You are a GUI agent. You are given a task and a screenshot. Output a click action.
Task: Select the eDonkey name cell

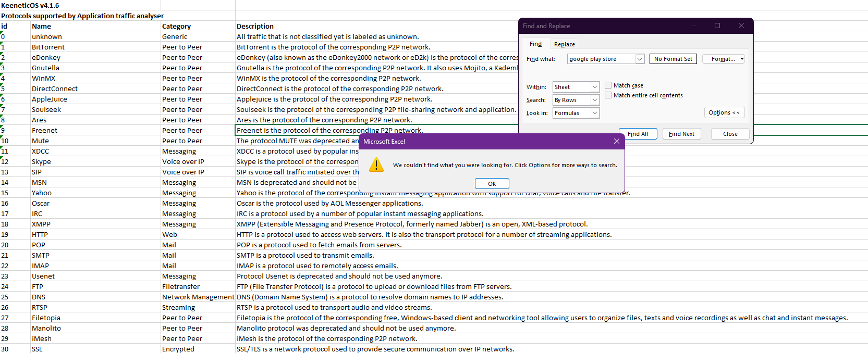pyautogui.click(x=95, y=57)
